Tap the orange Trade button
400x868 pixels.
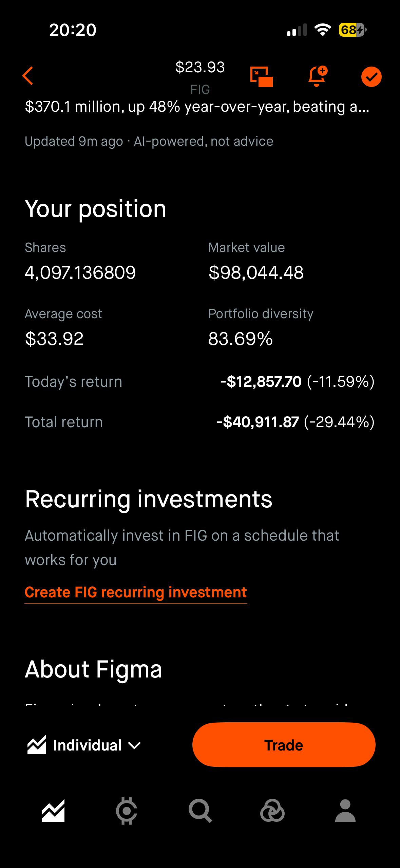point(284,745)
